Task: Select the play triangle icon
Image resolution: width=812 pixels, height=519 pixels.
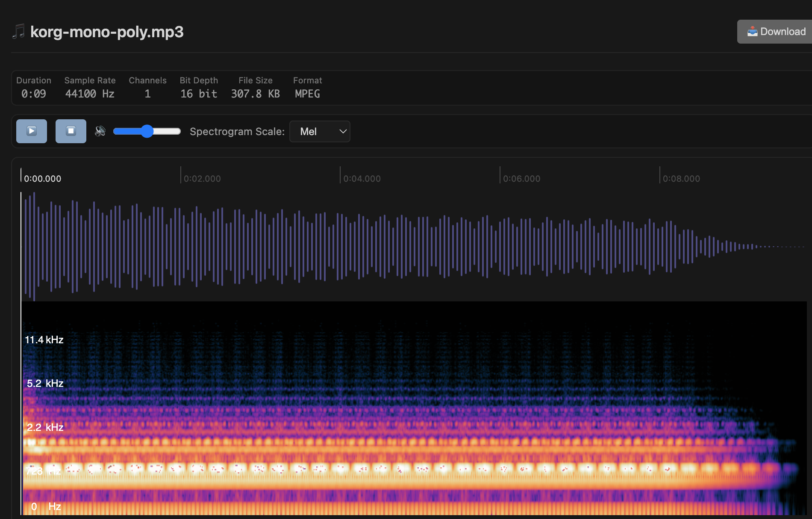Action: (31, 131)
